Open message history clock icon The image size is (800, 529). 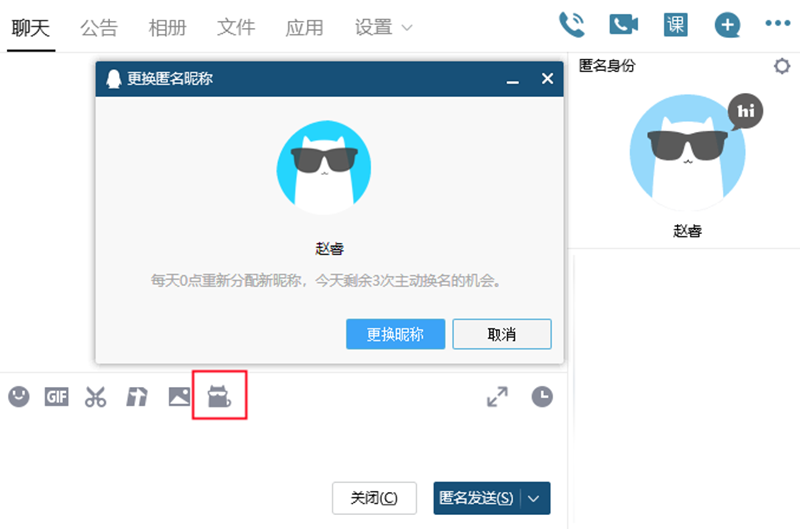(541, 397)
